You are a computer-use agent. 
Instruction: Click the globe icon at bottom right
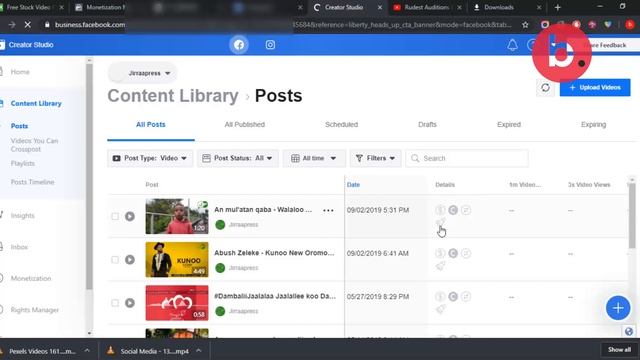[x=629, y=331]
